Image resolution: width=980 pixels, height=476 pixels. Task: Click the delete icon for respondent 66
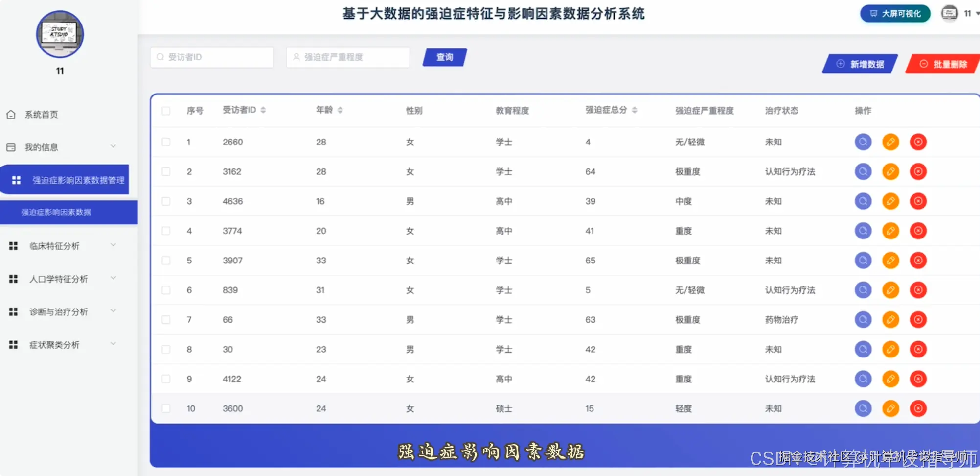(x=918, y=319)
